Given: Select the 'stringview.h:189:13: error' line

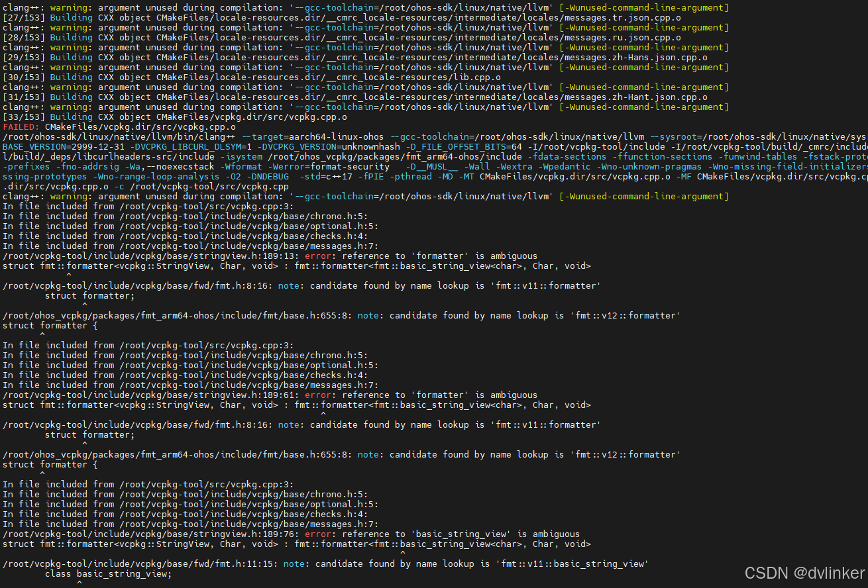Looking at the screenshot, I should [270, 256].
